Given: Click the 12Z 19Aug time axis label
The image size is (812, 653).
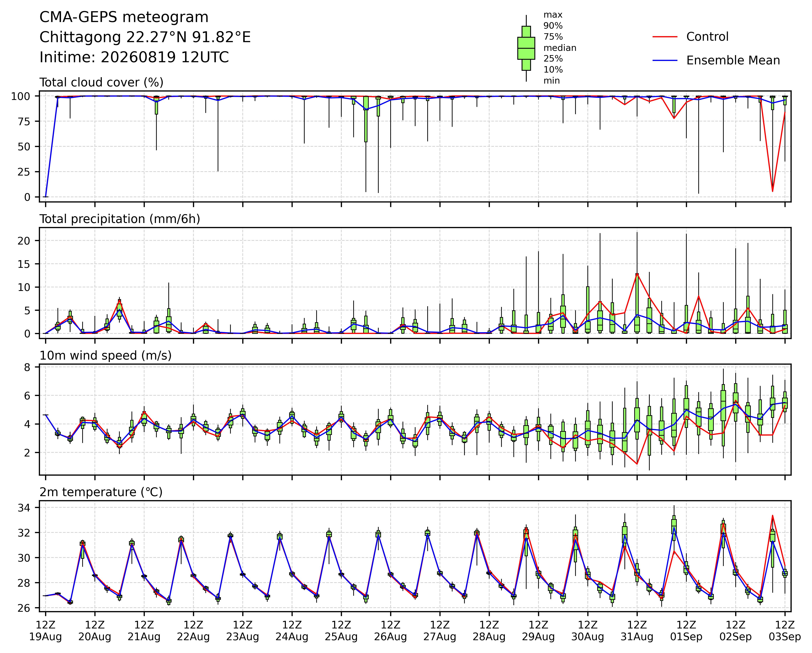Looking at the screenshot, I should [46, 631].
